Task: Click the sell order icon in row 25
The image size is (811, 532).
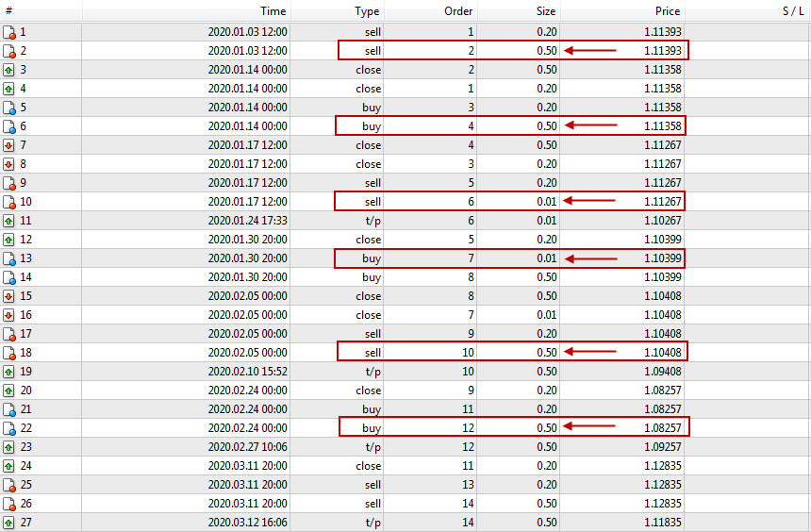Action: click(9, 485)
